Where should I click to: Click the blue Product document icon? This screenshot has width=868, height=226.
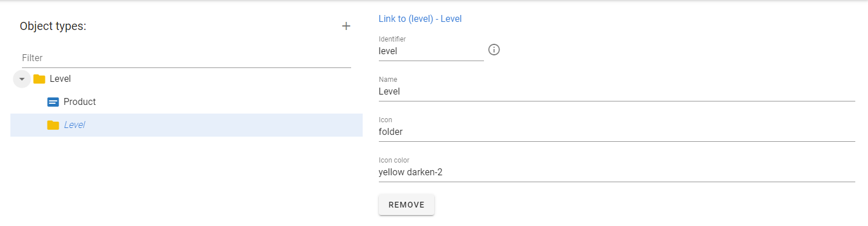click(53, 102)
